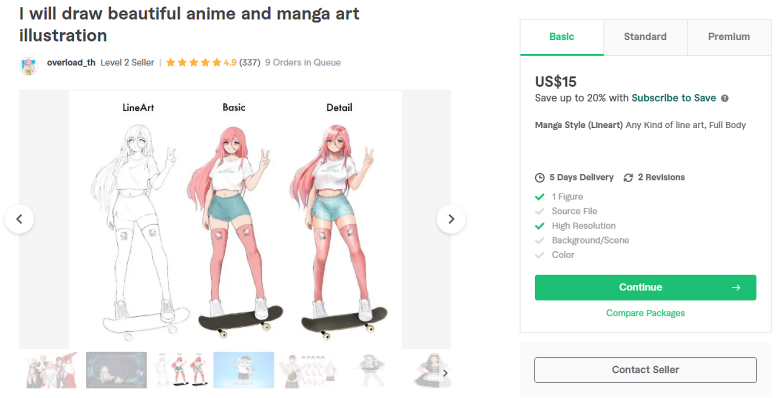Image resolution: width=780 pixels, height=398 pixels.
Task: Click the 2 Revisions refresh icon
Action: point(628,178)
